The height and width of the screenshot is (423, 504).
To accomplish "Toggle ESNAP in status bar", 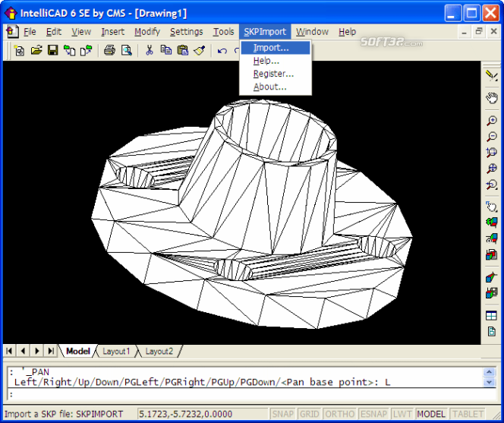I will click(373, 414).
